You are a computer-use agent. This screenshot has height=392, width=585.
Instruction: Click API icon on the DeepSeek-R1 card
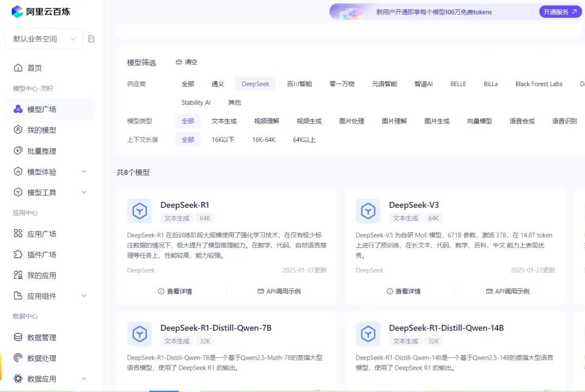point(261,291)
